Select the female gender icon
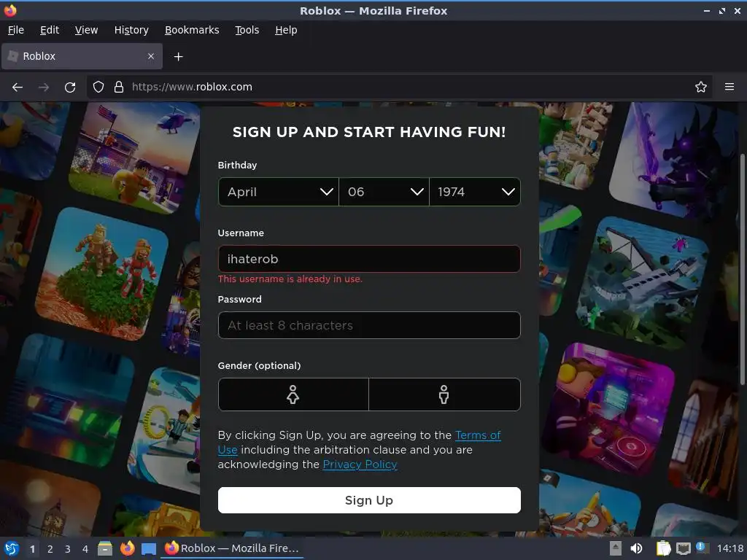This screenshot has width=747, height=560. [293, 394]
